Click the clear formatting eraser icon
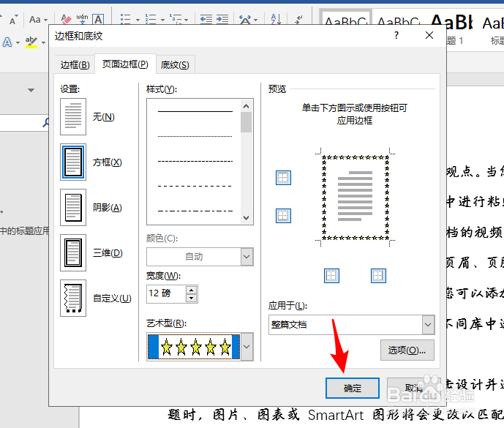Screen dimensions: 504x428 point(66,20)
